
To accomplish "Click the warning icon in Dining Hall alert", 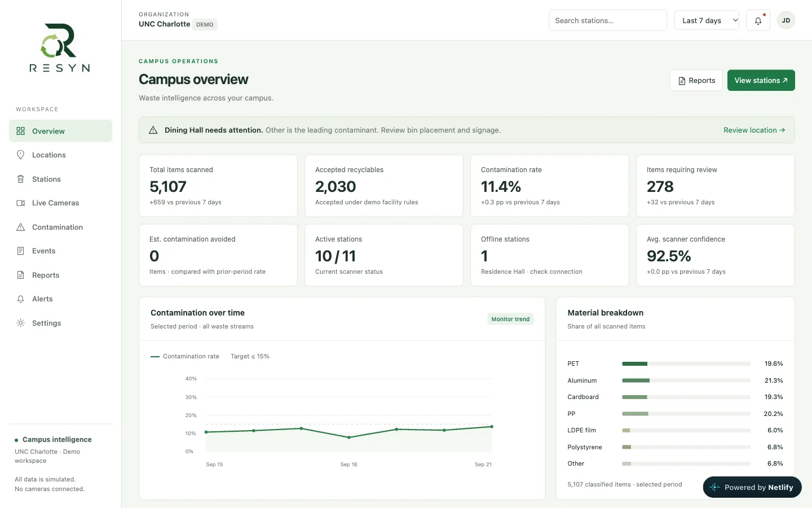I will click(x=153, y=130).
